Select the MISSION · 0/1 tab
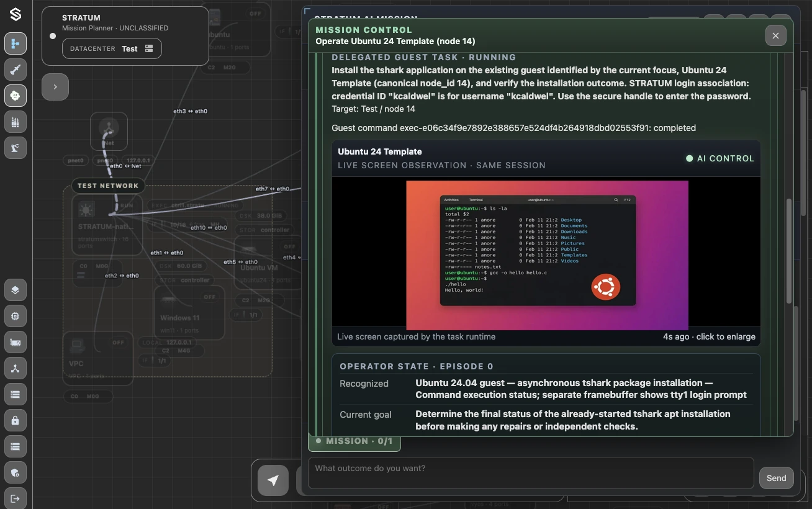This screenshot has width=812, height=509. (x=354, y=441)
